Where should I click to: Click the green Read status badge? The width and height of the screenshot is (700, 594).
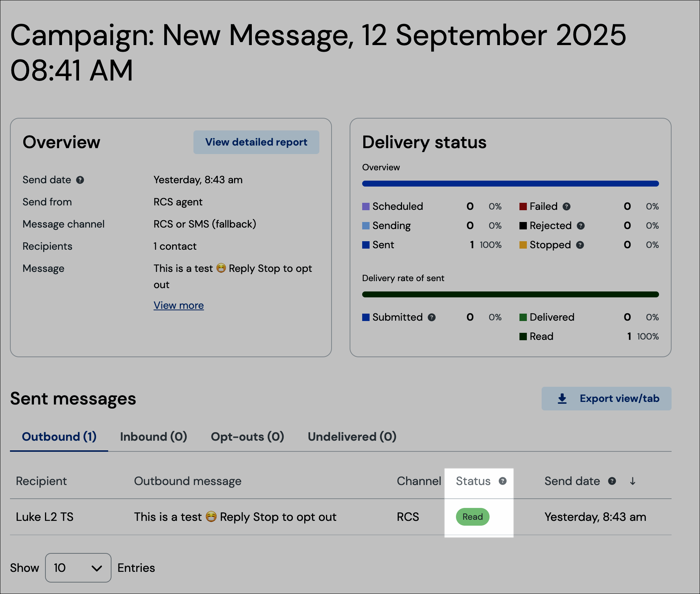click(x=473, y=517)
